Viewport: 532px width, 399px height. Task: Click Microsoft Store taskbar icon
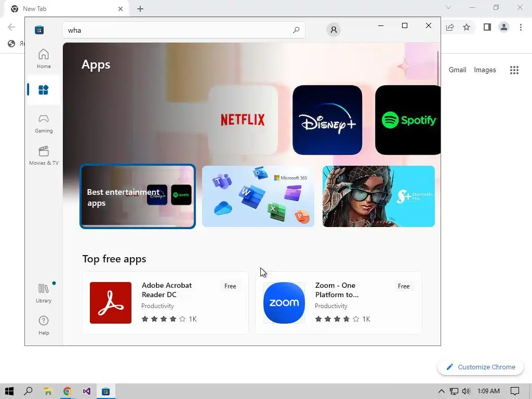106,391
